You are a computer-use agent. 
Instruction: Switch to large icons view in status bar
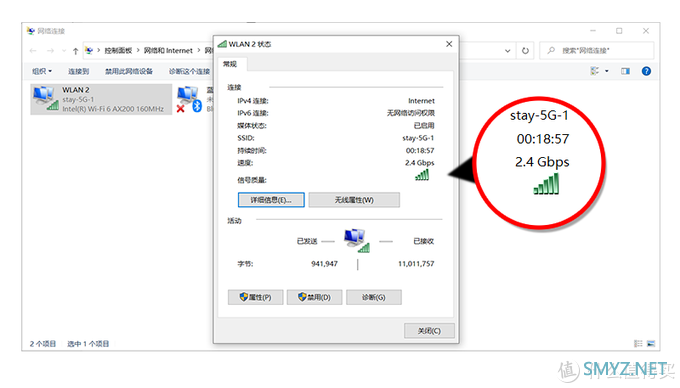(x=651, y=343)
